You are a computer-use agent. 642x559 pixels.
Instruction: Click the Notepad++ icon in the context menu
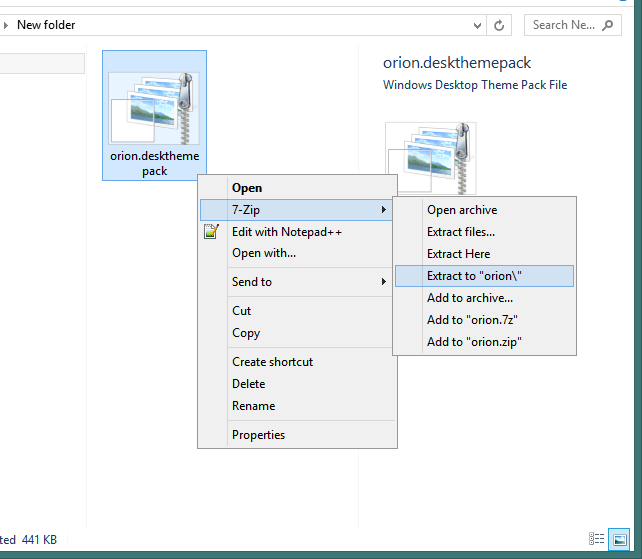click(x=210, y=232)
